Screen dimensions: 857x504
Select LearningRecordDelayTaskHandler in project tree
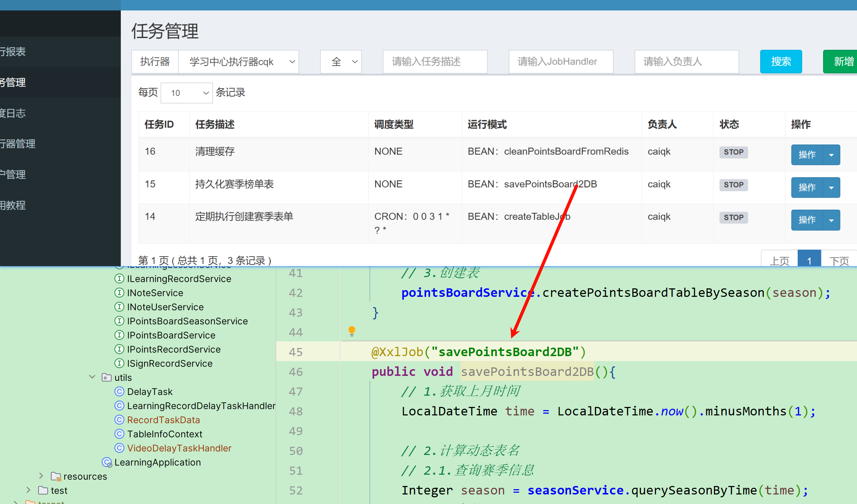point(201,406)
